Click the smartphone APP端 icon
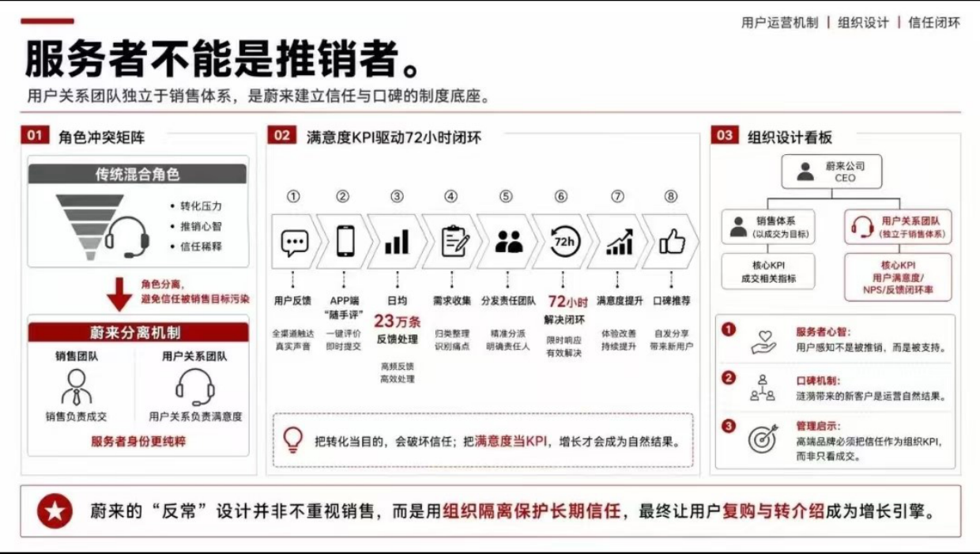 (x=345, y=241)
